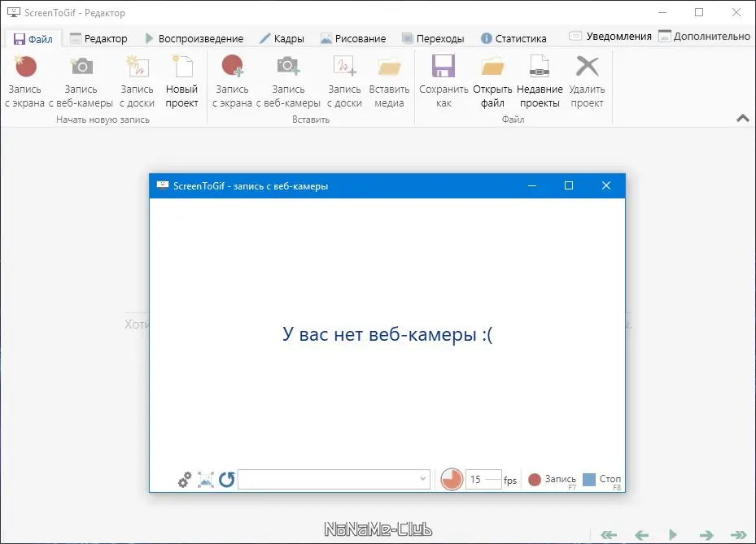Insert board recording in Вставить group
The width and height of the screenshot is (756, 544).
[x=344, y=81]
